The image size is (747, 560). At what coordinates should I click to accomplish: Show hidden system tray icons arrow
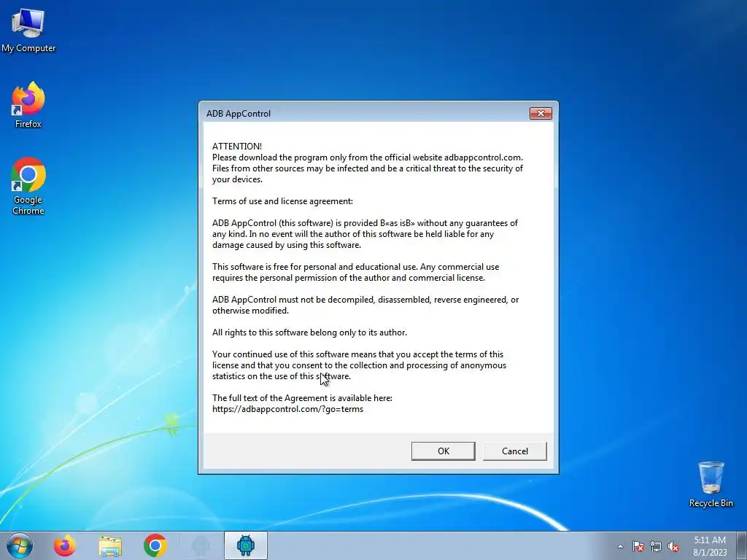pos(620,546)
